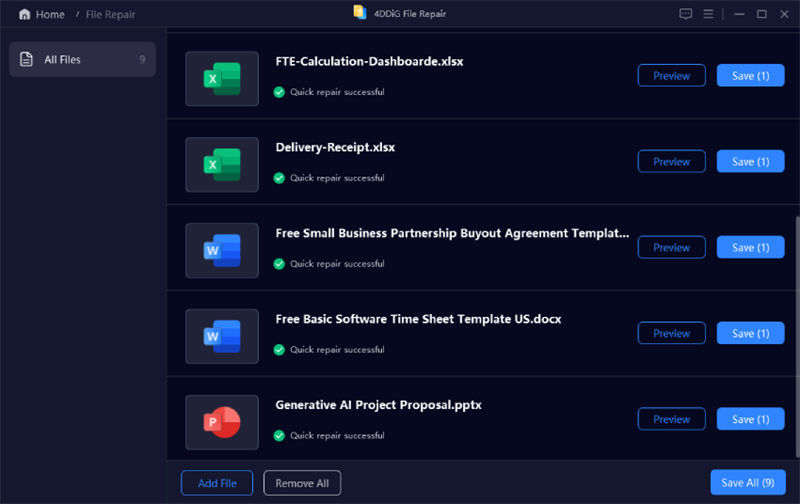Click the 4DDiG File Repair logo icon
Screen dimensions: 800x504
360,13
